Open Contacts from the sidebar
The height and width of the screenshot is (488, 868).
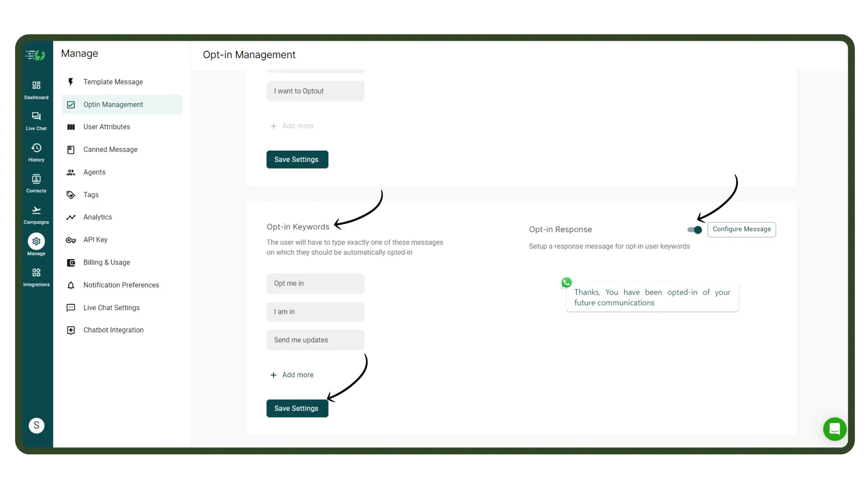[x=36, y=183]
